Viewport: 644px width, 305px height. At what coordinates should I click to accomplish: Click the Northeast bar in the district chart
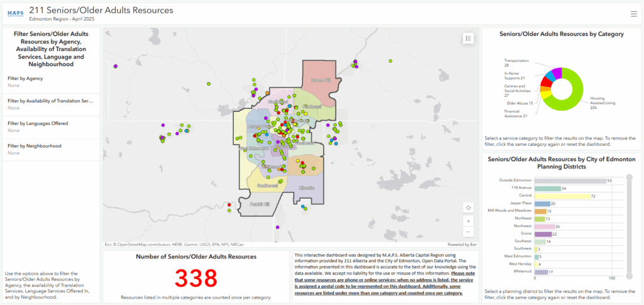click(x=539, y=219)
